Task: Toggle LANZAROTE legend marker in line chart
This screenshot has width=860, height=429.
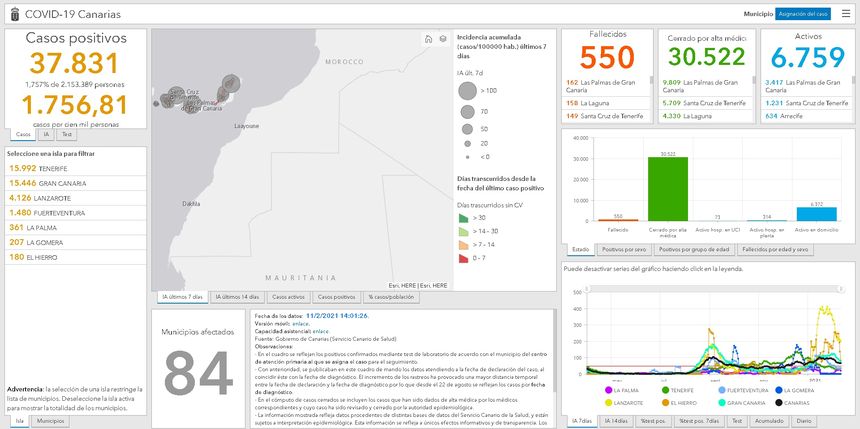Action: [607, 401]
